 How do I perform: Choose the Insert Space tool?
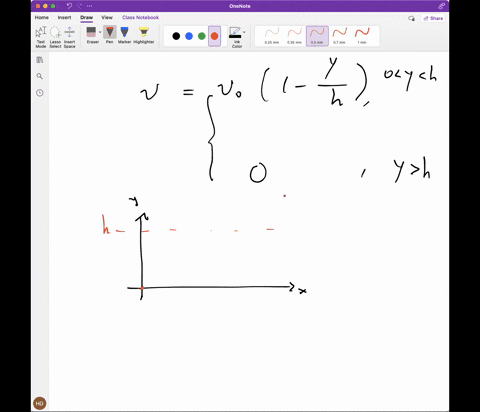point(69,37)
